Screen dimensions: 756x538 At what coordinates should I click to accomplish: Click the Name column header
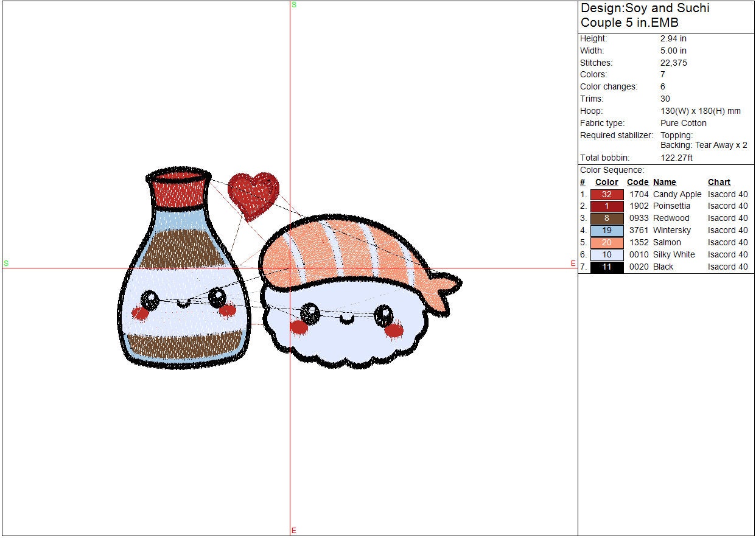(664, 182)
